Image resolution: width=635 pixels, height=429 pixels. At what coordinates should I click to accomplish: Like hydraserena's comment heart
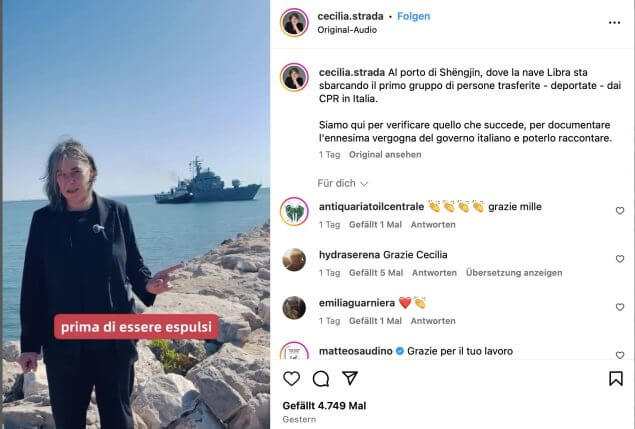(620, 258)
